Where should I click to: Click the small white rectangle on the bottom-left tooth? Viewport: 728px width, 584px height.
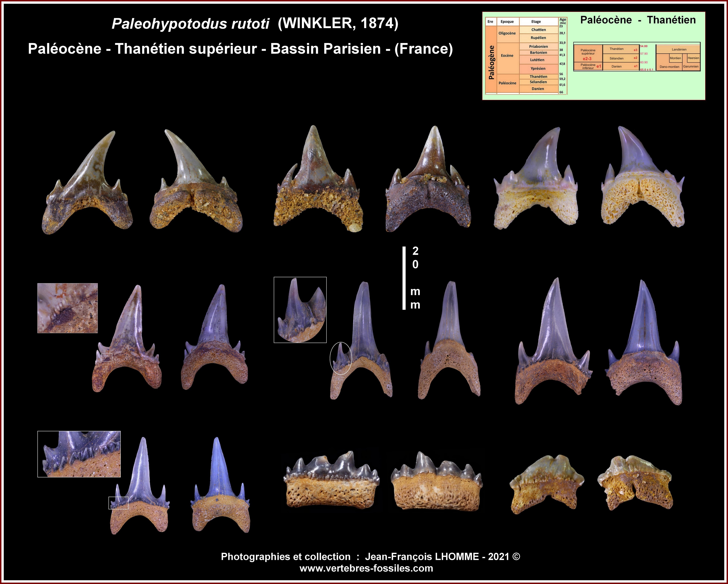tap(118, 503)
